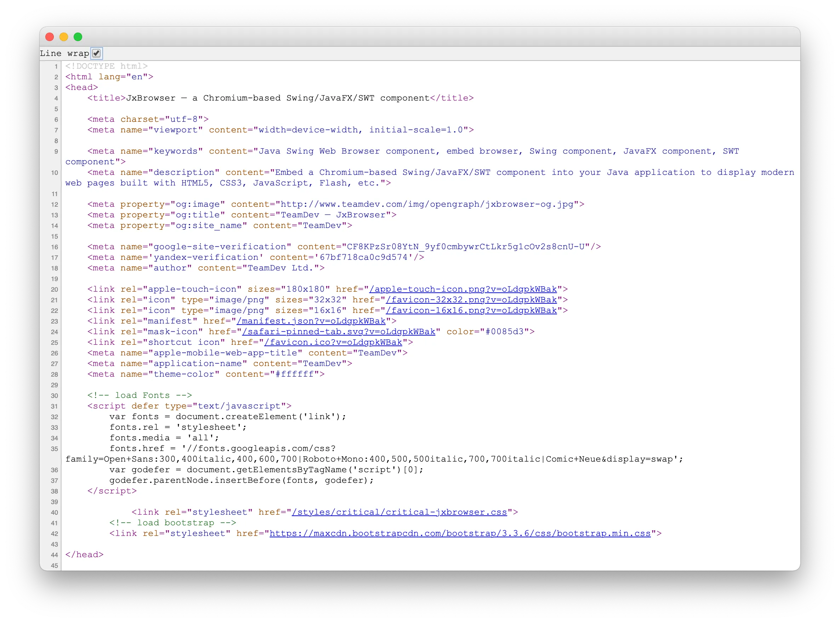
Task: Click the closing head tag
Action: tap(85, 554)
